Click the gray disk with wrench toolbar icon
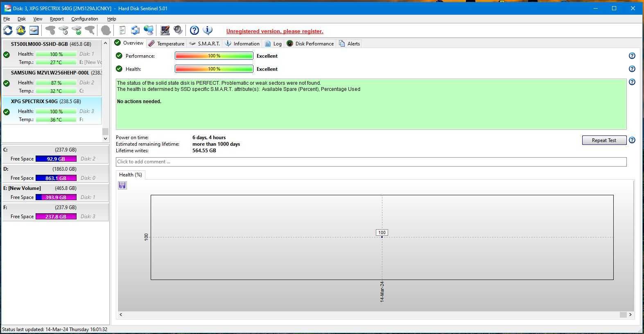This screenshot has height=334, width=644. [90, 30]
